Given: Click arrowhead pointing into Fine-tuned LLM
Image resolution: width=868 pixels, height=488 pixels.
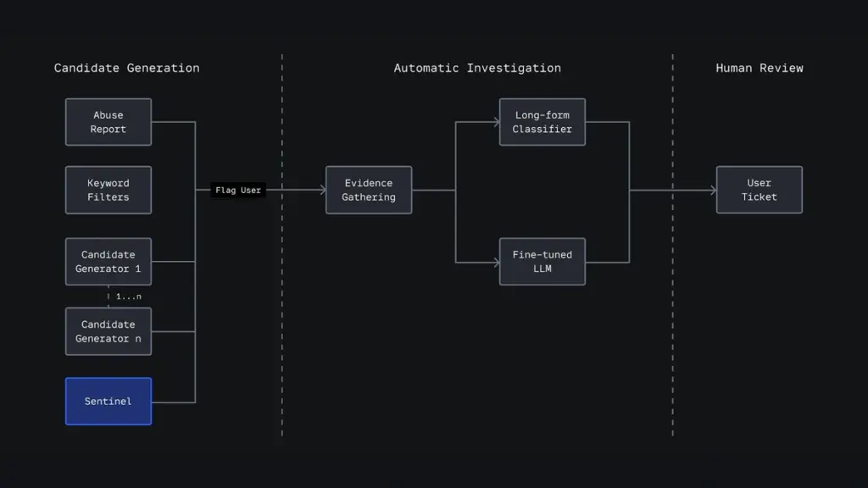Looking at the screenshot, I should point(495,262).
